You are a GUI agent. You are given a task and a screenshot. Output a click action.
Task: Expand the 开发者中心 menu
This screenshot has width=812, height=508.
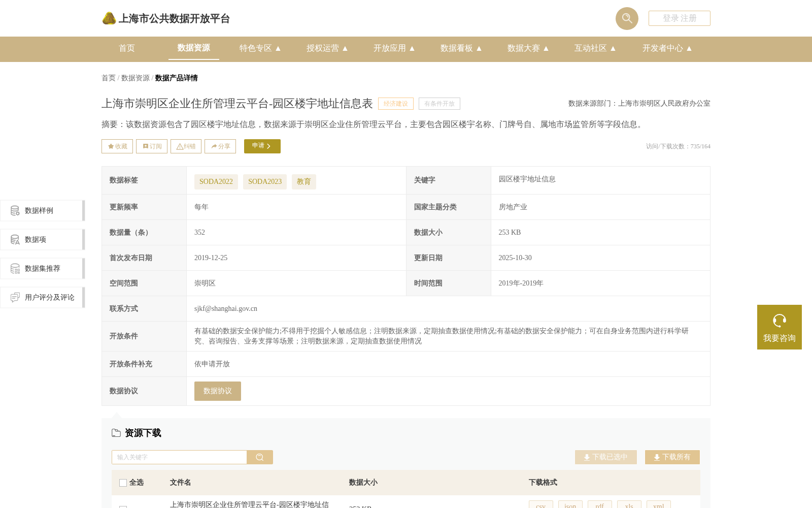[x=667, y=48]
